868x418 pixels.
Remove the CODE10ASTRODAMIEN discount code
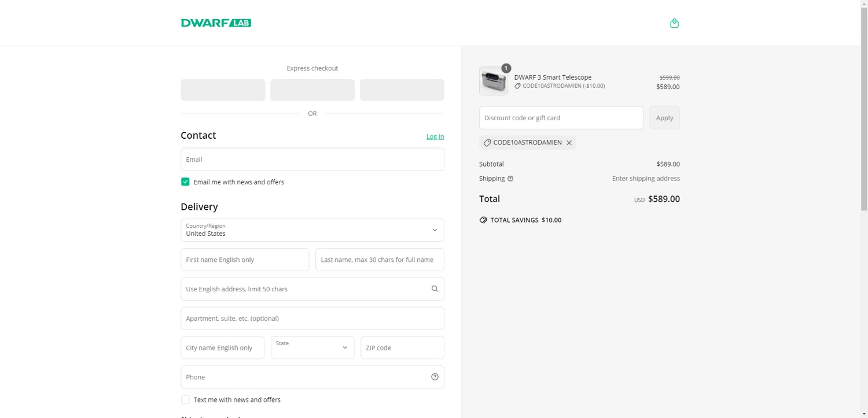pos(569,143)
